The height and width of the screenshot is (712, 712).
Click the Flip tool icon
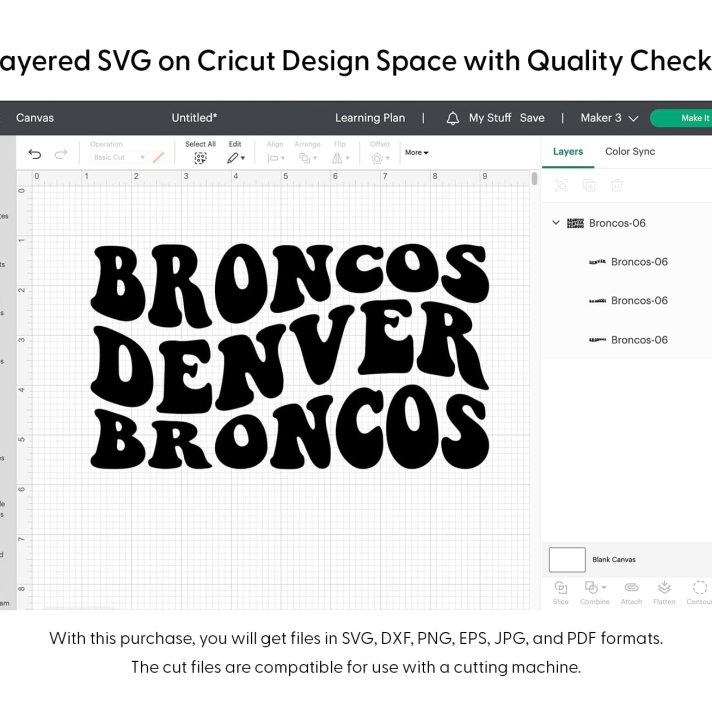(x=337, y=158)
